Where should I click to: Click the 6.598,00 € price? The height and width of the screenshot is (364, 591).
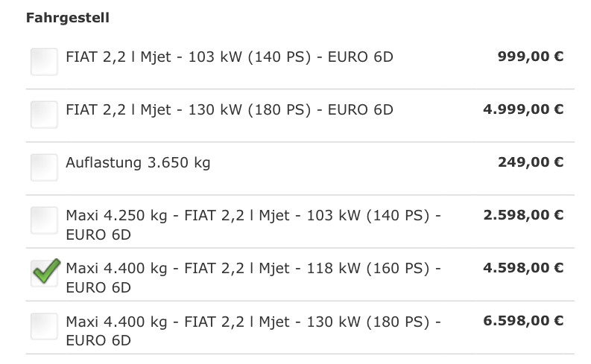coord(523,321)
